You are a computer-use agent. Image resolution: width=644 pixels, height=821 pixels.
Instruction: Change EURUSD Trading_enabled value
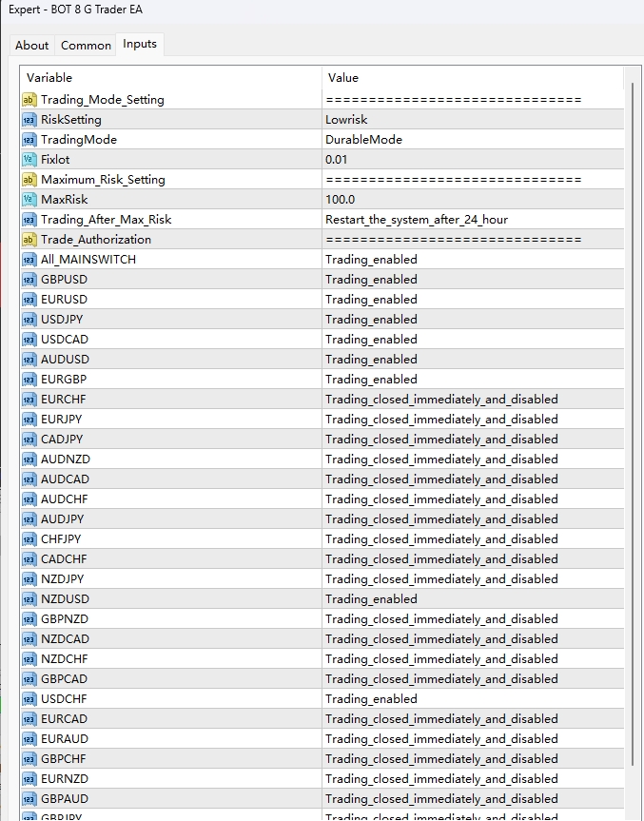click(x=473, y=300)
